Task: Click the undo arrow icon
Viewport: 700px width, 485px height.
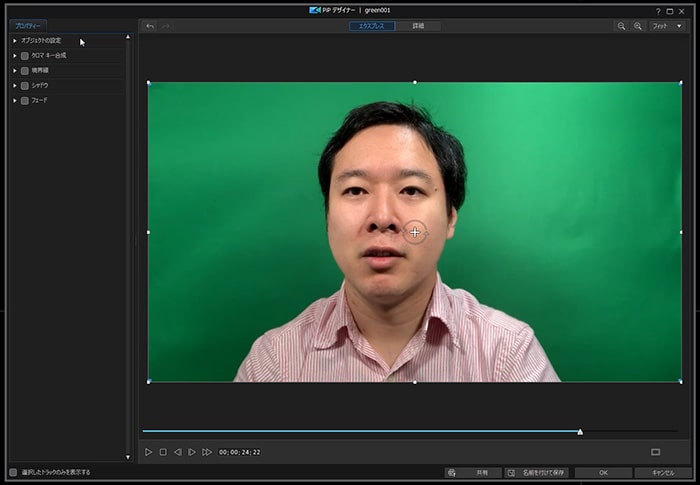Action: pos(150,26)
